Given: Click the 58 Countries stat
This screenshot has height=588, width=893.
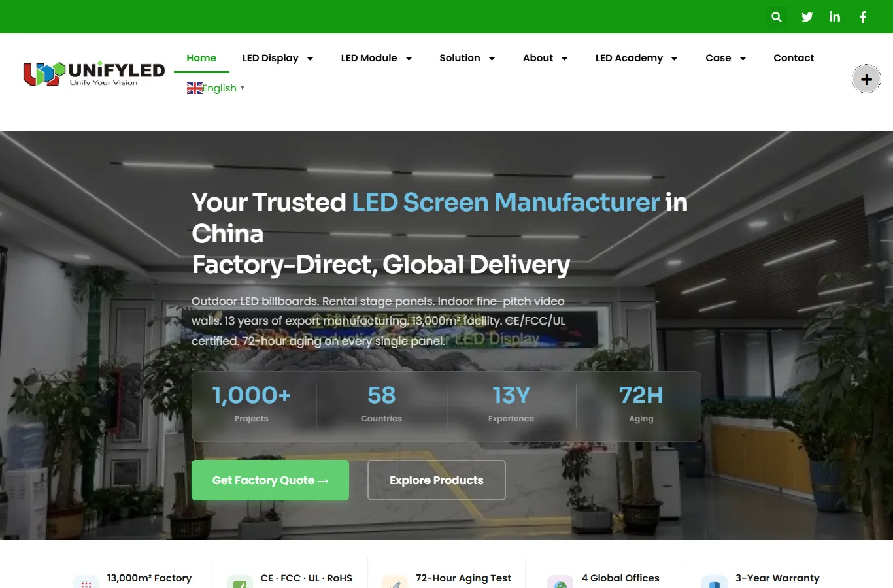Looking at the screenshot, I should tap(382, 404).
